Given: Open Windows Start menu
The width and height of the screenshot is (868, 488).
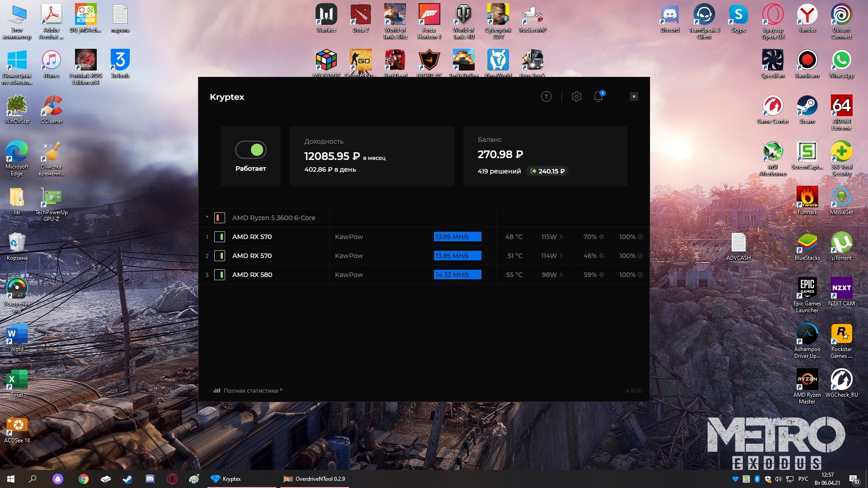Looking at the screenshot, I should pyautogui.click(x=11, y=479).
